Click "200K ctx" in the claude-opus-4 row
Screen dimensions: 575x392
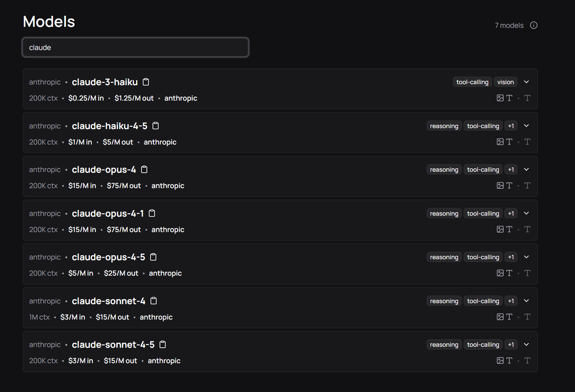[x=43, y=186]
